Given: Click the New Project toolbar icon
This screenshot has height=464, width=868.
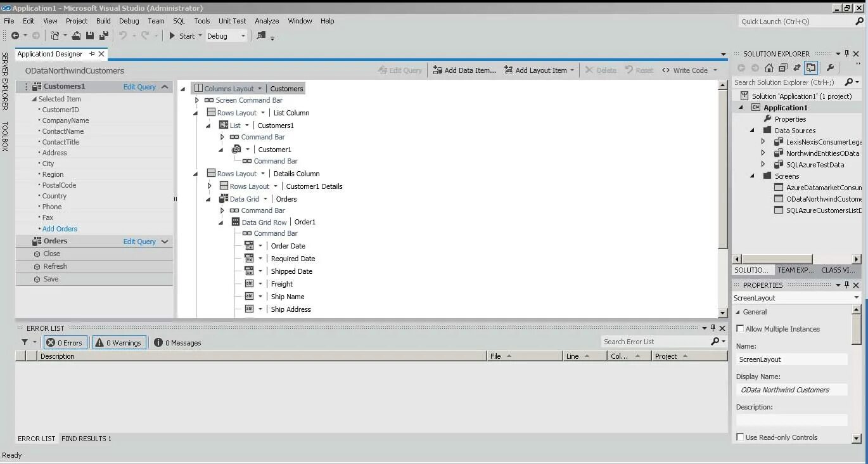Looking at the screenshot, I should (55, 36).
